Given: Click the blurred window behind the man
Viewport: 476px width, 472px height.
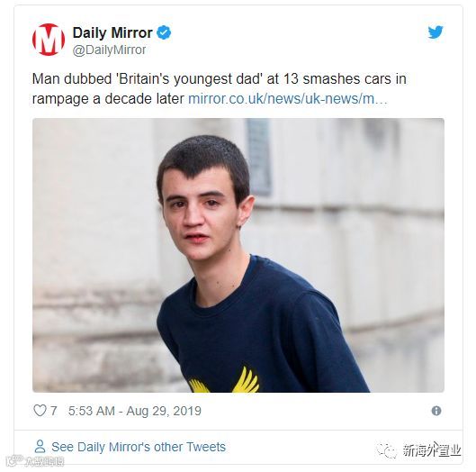Looking at the screenshot, I should click(258, 157).
